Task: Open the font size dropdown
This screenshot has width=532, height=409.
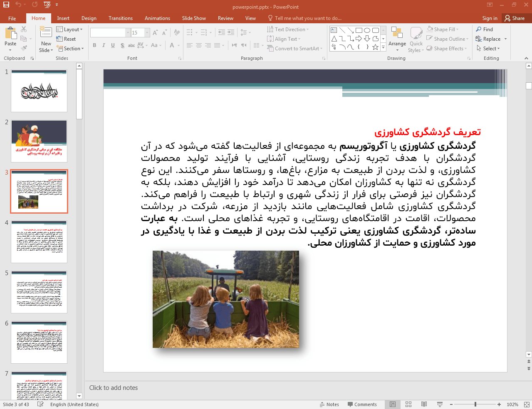Action: (147, 33)
